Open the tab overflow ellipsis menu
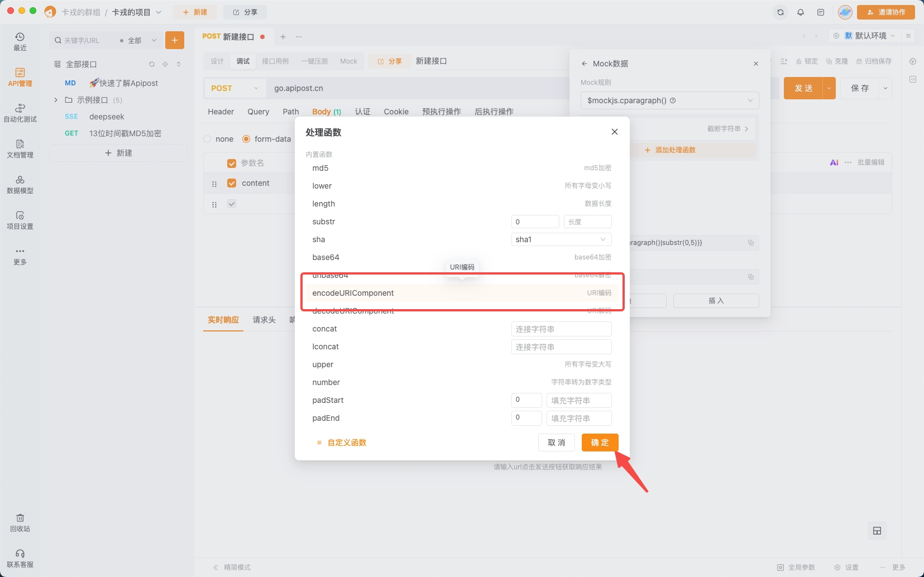Screen dimensions: 924x577 tap(299, 37)
